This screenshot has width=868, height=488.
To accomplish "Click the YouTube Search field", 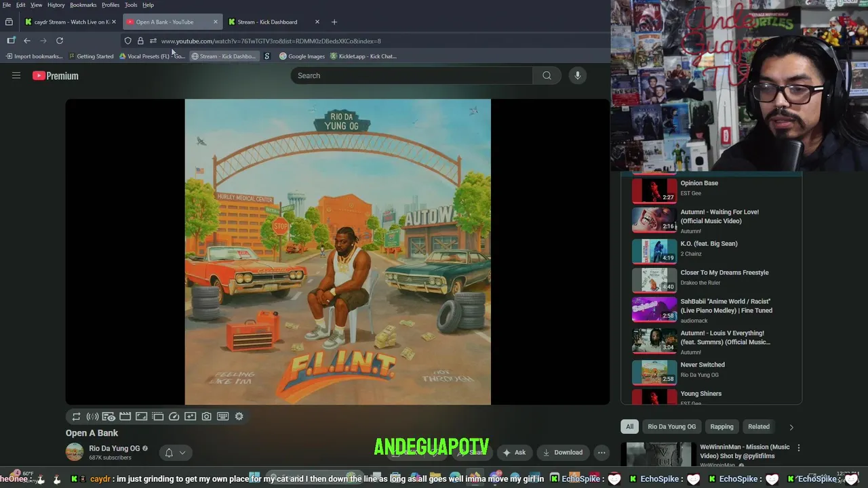I will pyautogui.click(x=412, y=75).
